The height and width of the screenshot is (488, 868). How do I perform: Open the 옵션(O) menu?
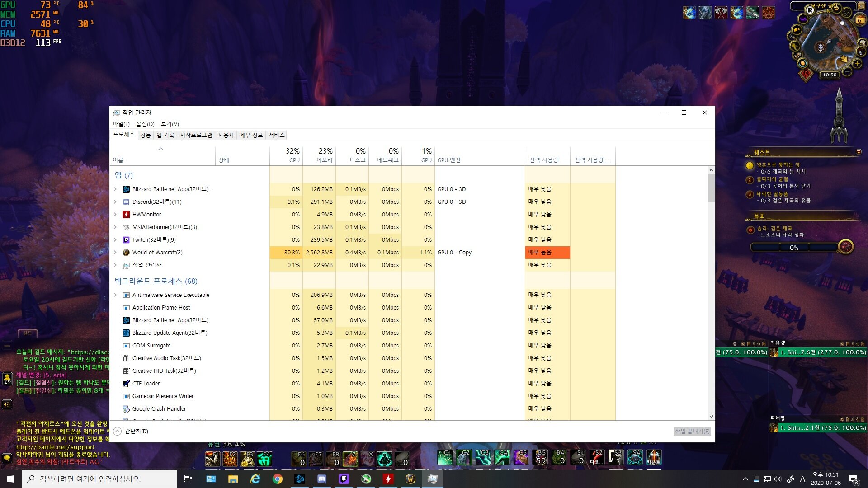[145, 124]
